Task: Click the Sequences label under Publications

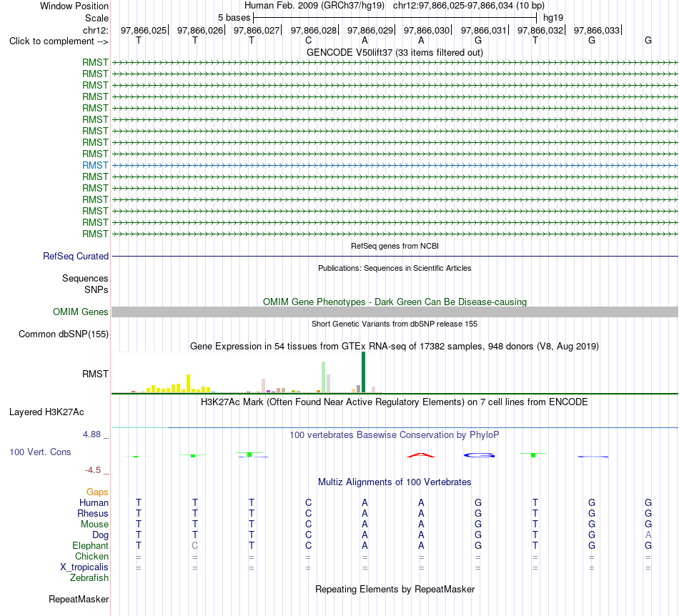Action: click(85, 279)
